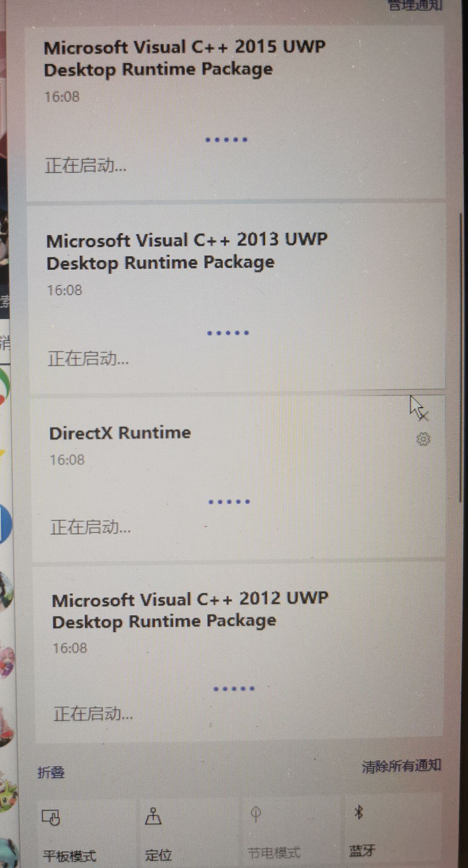This screenshot has height=868, width=468.
Task: Click 正在启动 under Visual C++ 2012
Action: (x=93, y=713)
